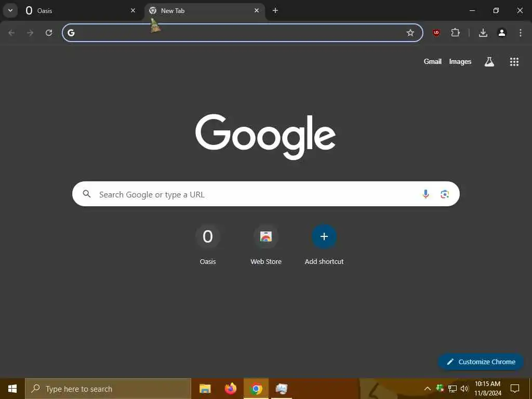
Task: Go forward with the forward arrow
Action: tap(30, 33)
